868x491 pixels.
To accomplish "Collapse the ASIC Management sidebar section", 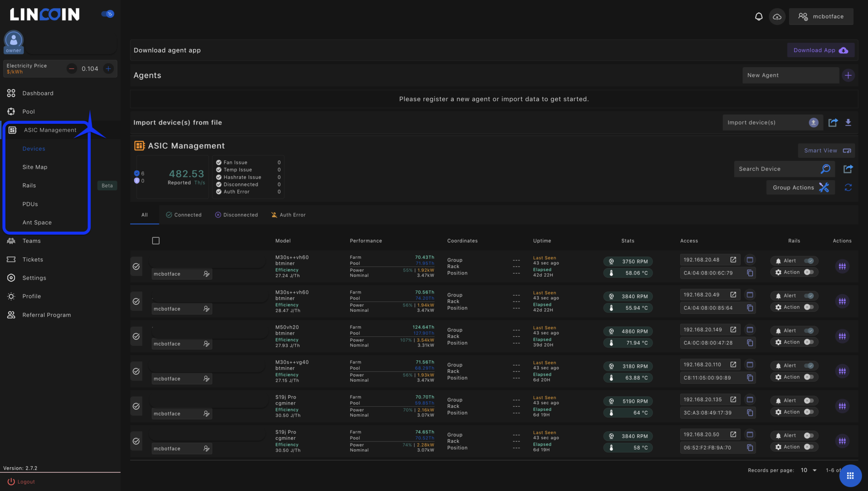I will (50, 130).
